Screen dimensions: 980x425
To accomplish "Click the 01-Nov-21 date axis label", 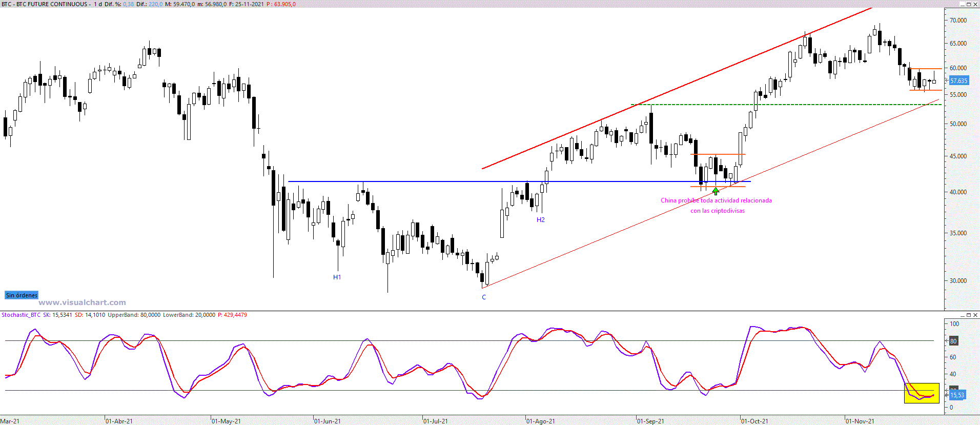I will pos(860,421).
